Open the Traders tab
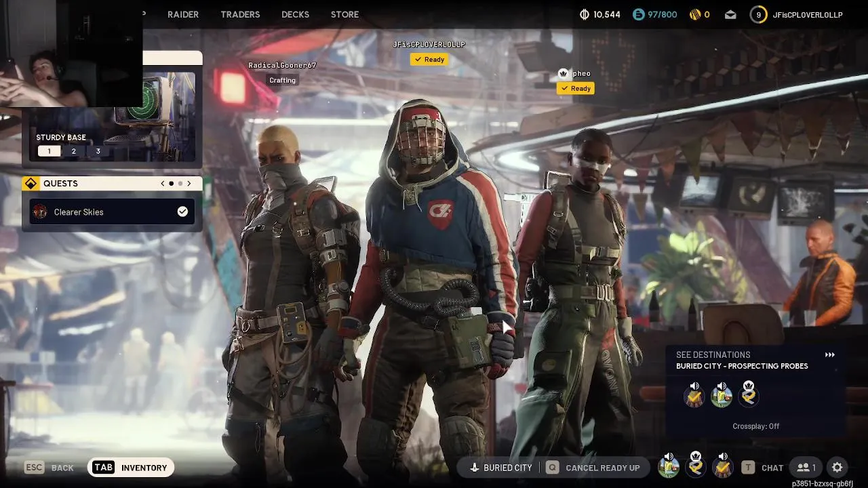Screen dimensions: 868x488 [240, 14]
